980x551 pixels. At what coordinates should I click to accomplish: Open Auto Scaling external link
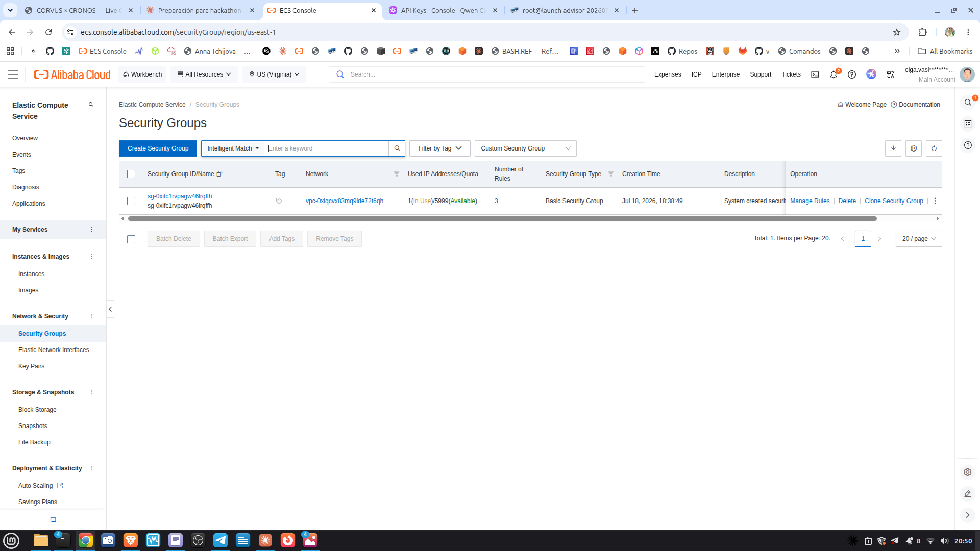coord(40,486)
